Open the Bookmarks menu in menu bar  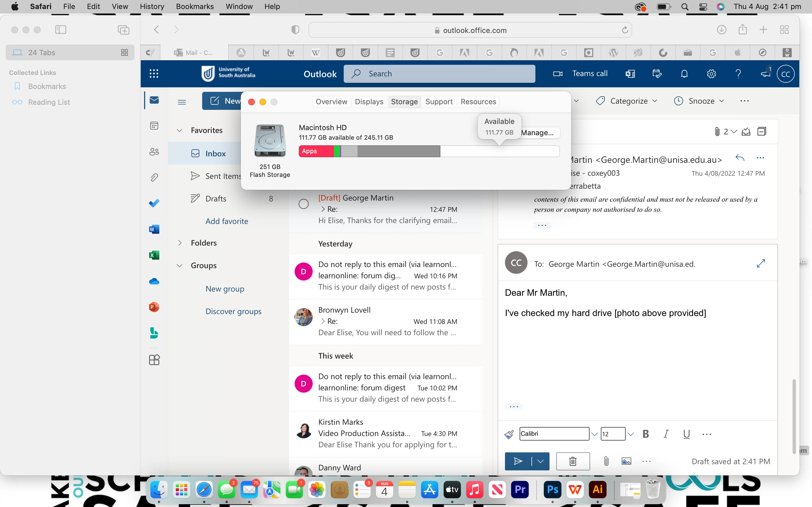(x=195, y=6)
